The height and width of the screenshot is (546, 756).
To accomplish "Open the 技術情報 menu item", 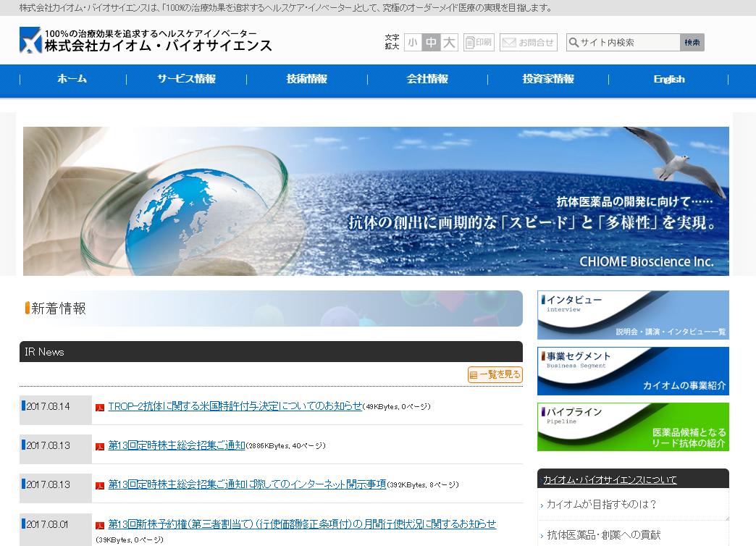I will 306,79.
